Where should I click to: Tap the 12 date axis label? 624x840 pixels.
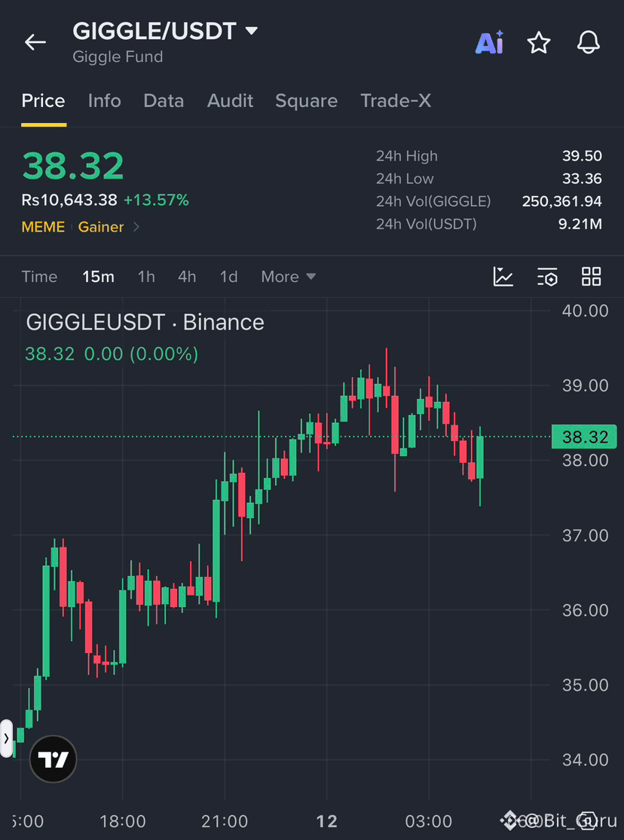(x=327, y=820)
